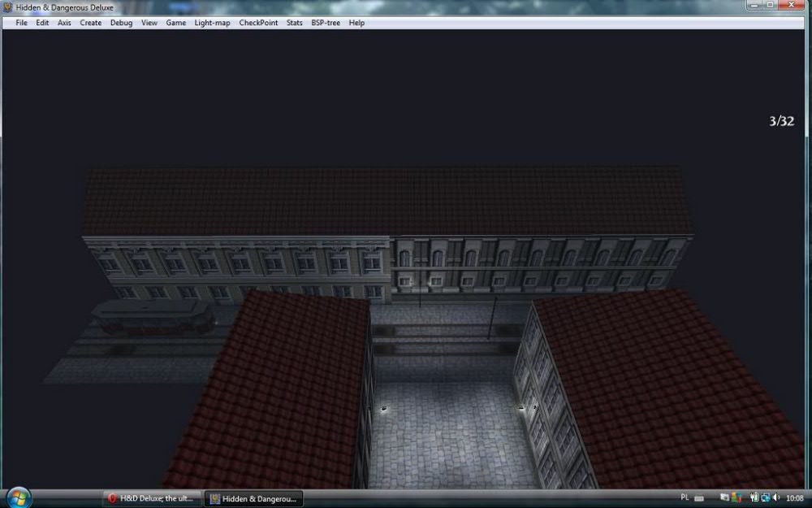Open the Edit menu
Image resolution: width=812 pixels, height=508 pixels.
(x=42, y=23)
